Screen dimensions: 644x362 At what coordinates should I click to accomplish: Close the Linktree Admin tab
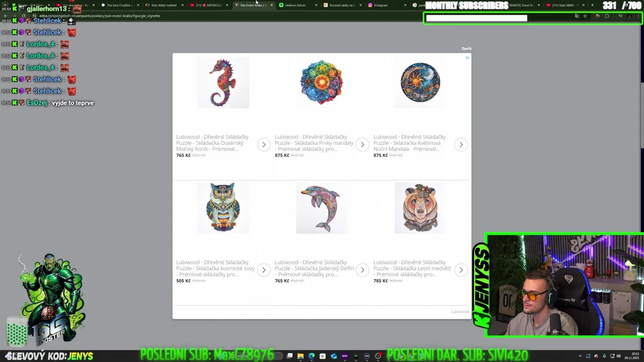[x=316, y=5]
